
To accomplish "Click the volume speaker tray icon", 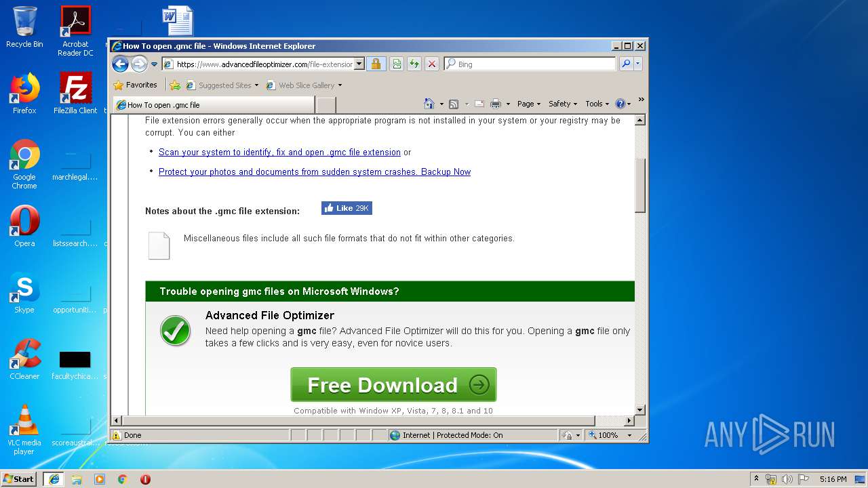I will click(x=787, y=479).
